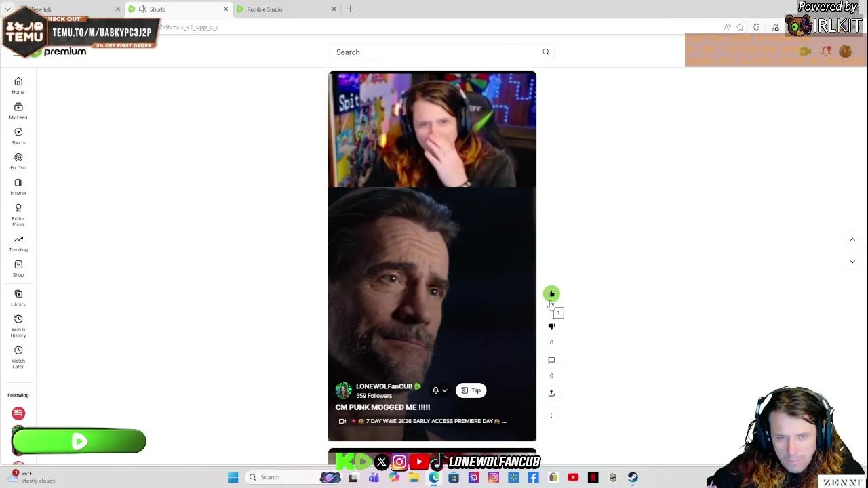Screen dimensions: 868x488
Task: Open Steam from the taskbar
Action: pos(633,477)
